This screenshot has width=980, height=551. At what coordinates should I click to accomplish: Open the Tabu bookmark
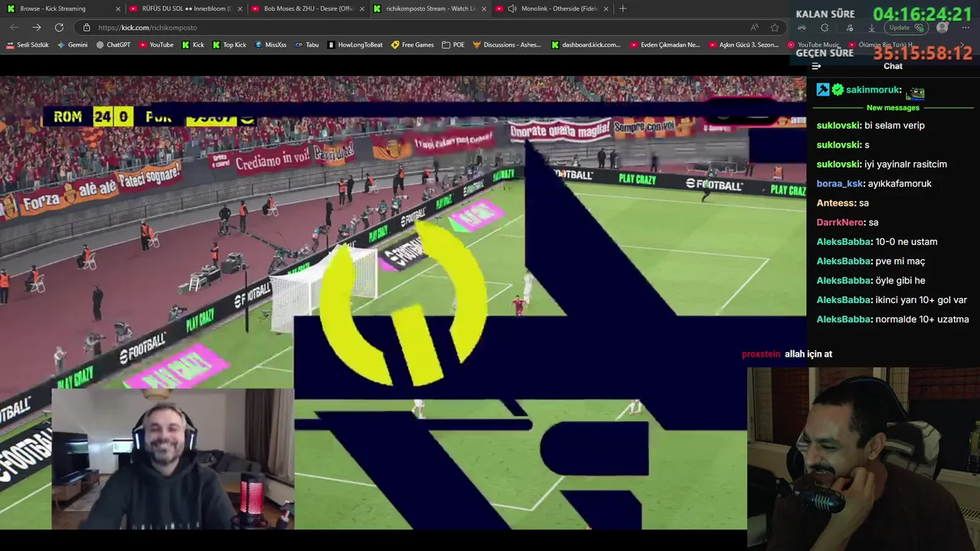[307, 45]
